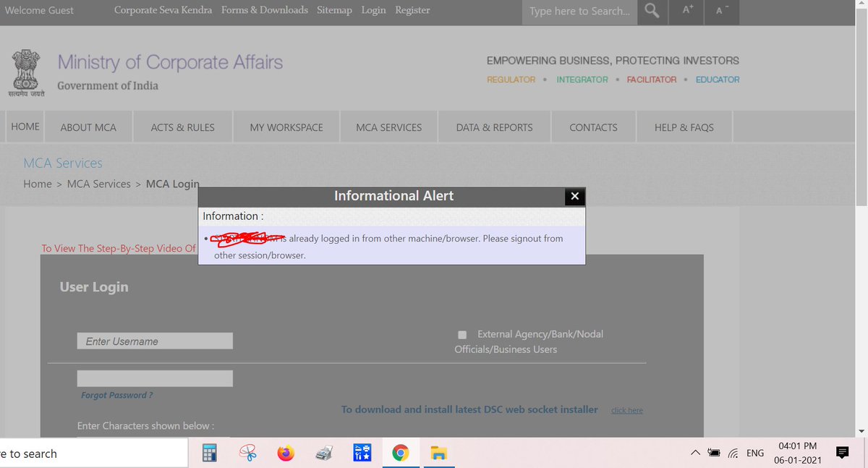868x468 pixels.
Task: Open the DATA & REPORTS menu
Action: click(x=494, y=127)
